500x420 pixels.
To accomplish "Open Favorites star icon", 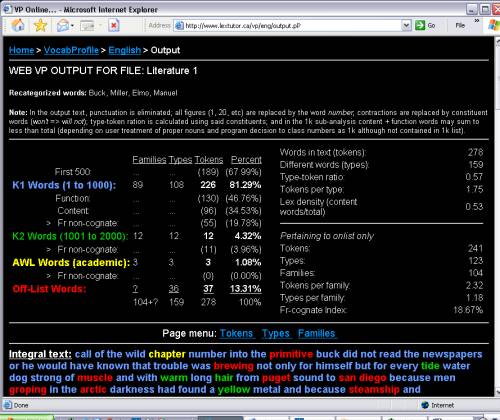I will pyautogui.click(x=40, y=25).
